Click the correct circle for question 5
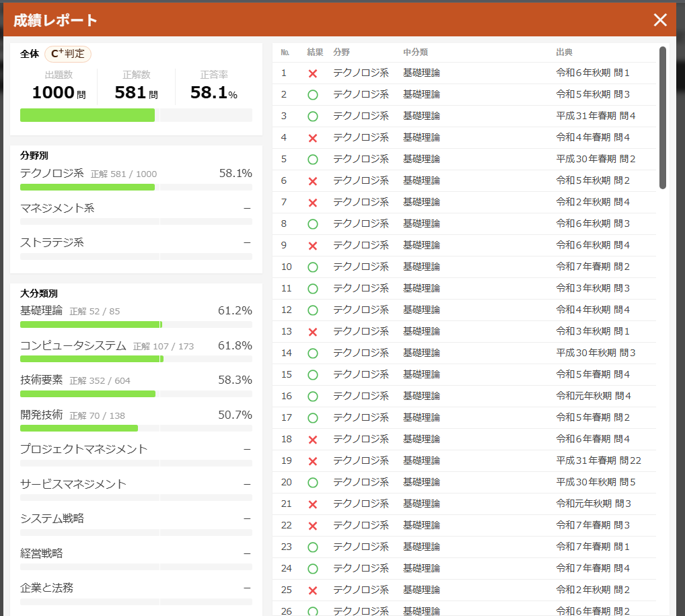Image resolution: width=685 pixels, height=616 pixels. click(x=313, y=160)
